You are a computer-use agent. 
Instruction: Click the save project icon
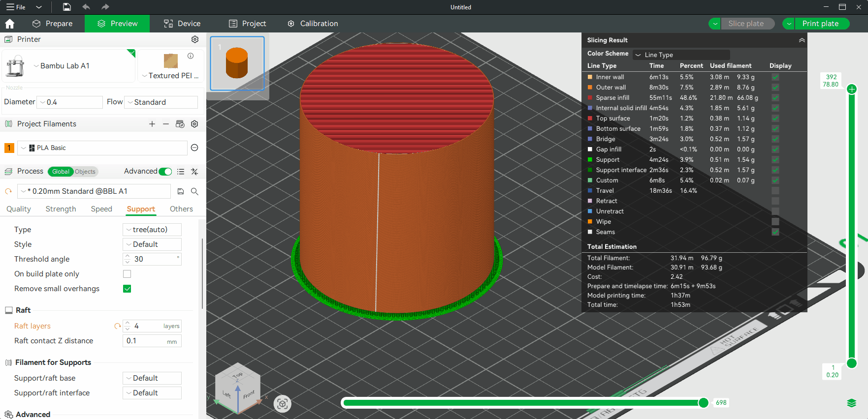tap(67, 7)
